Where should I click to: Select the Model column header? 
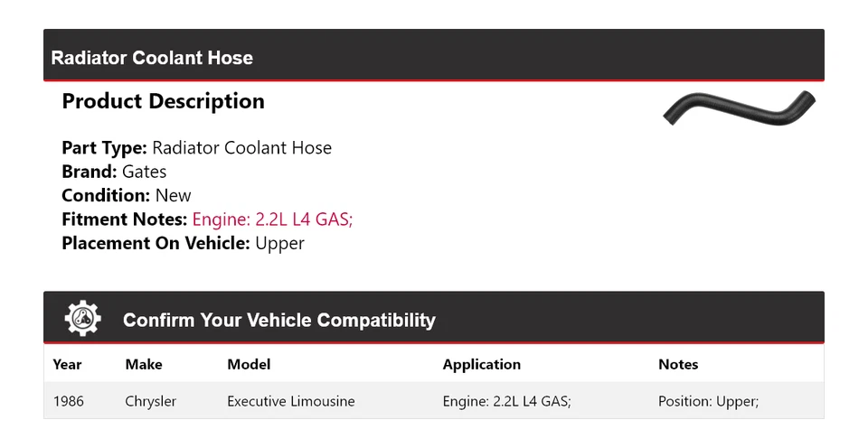[249, 365]
